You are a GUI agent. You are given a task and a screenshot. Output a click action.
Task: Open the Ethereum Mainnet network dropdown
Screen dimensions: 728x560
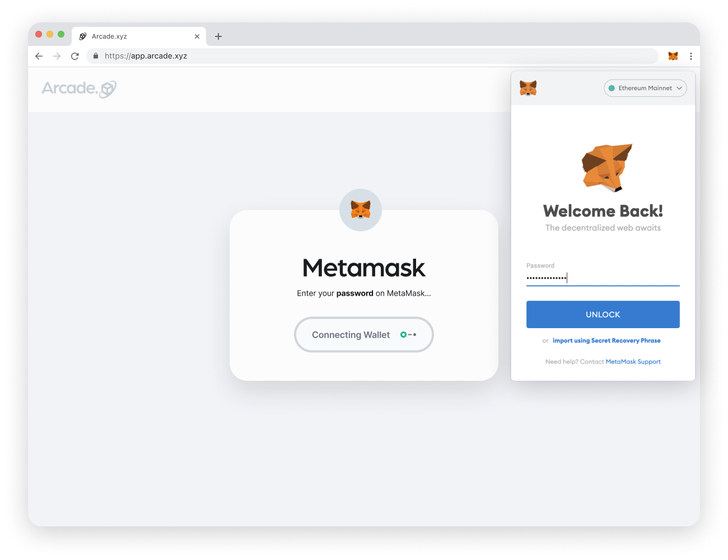coord(645,88)
